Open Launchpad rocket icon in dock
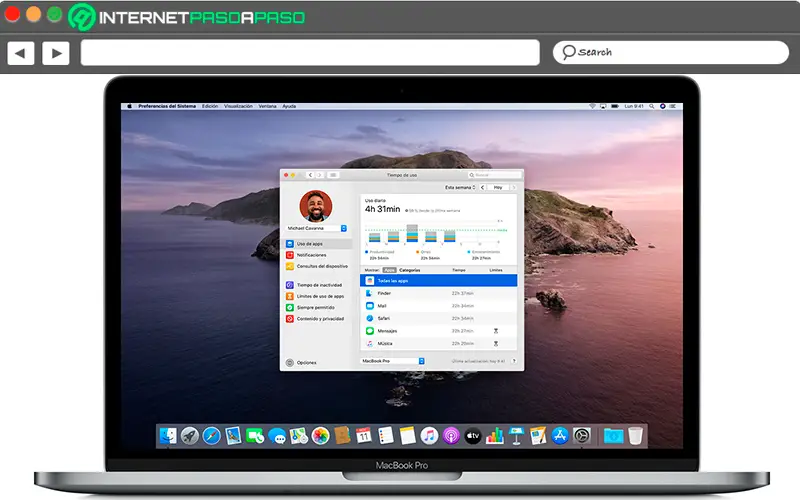This screenshot has width=800, height=500. click(x=190, y=436)
